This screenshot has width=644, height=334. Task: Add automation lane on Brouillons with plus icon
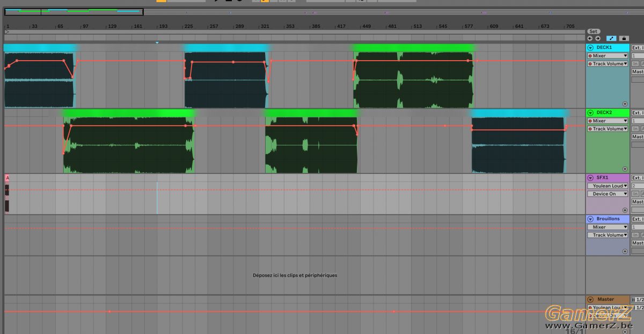point(625,251)
